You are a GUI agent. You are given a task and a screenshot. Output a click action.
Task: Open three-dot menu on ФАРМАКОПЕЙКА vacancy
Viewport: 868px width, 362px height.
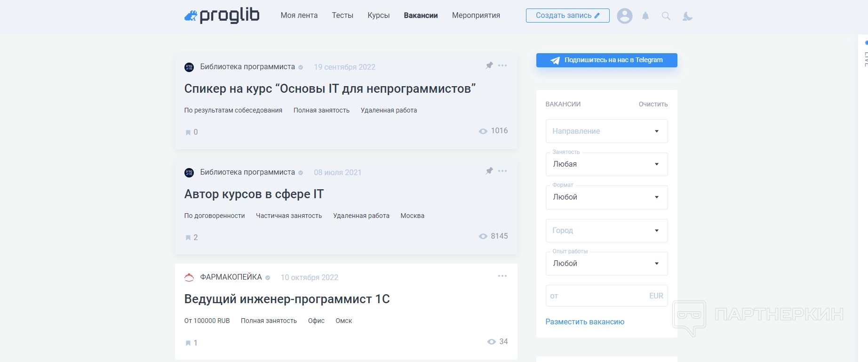(x=502, y=276)
